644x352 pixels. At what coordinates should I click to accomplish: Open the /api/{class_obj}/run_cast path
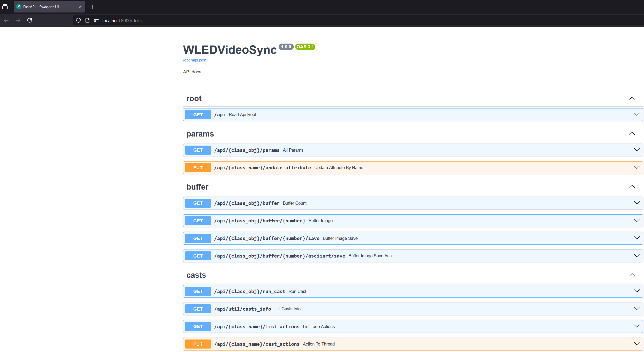tap(250, 291)
